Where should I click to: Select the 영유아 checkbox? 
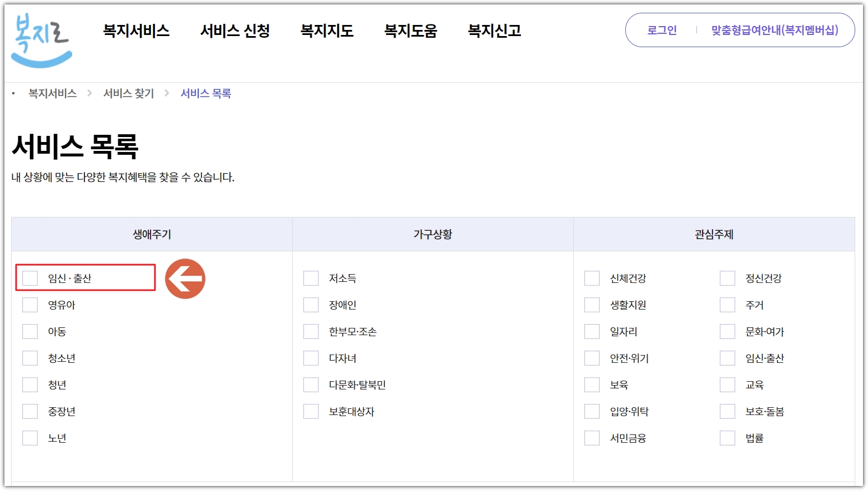(30, 304)
